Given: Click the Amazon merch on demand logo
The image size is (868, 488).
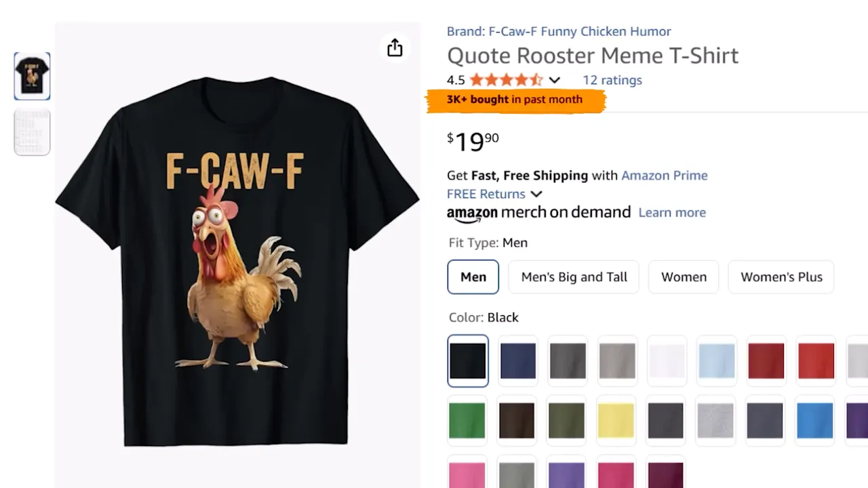Looking at the screenshot, I should click(x=538, y=213).
